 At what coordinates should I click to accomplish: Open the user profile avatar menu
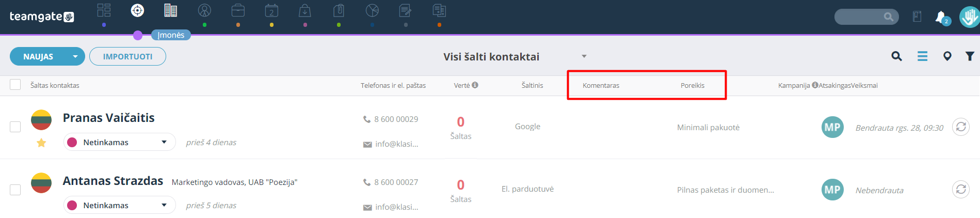(970, 17)
